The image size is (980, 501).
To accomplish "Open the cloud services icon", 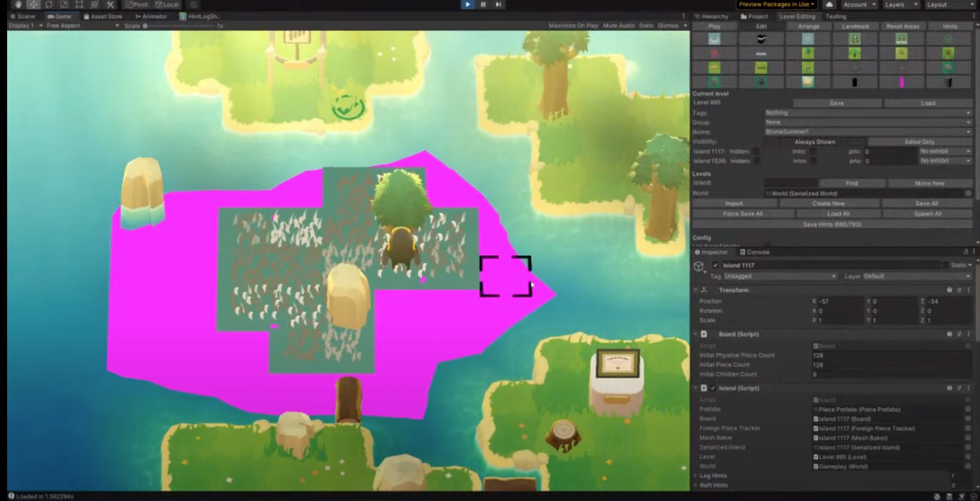I will coord(829,4).
